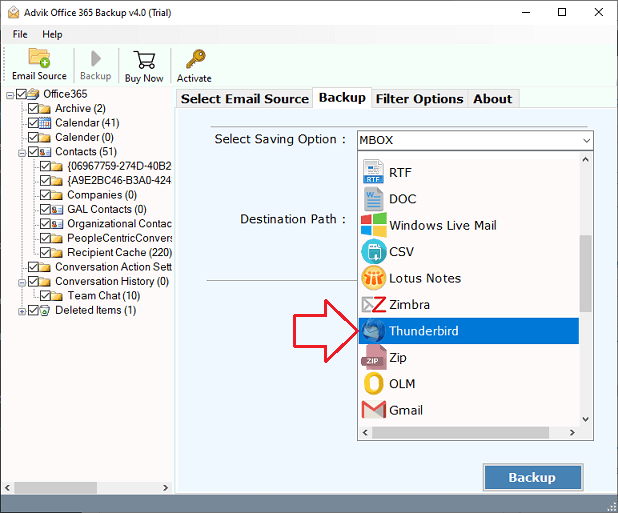This screenshot has height=513, width=618.
Task: Switch to the About tab
Action: coord(493,99)
